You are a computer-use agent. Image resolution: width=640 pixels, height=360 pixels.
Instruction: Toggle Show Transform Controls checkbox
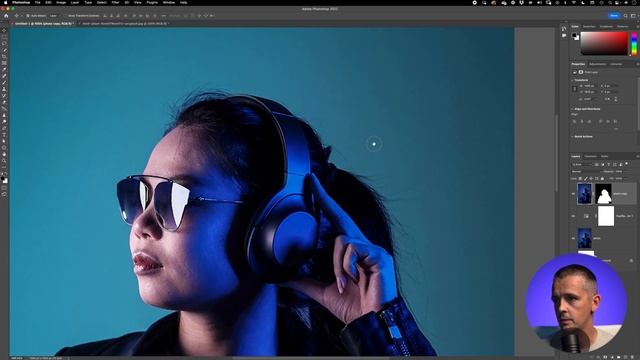click(x=65, y=16)
